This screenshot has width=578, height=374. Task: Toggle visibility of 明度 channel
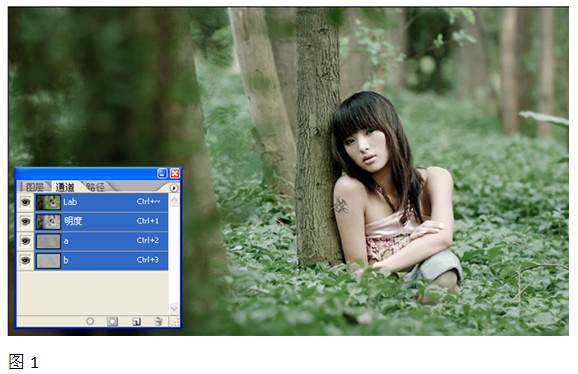coord(25,221)
